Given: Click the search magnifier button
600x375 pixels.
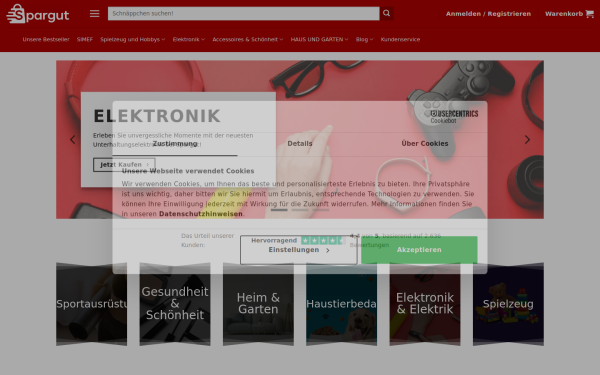Looking at the screenshot, I should tap(386, 13).
